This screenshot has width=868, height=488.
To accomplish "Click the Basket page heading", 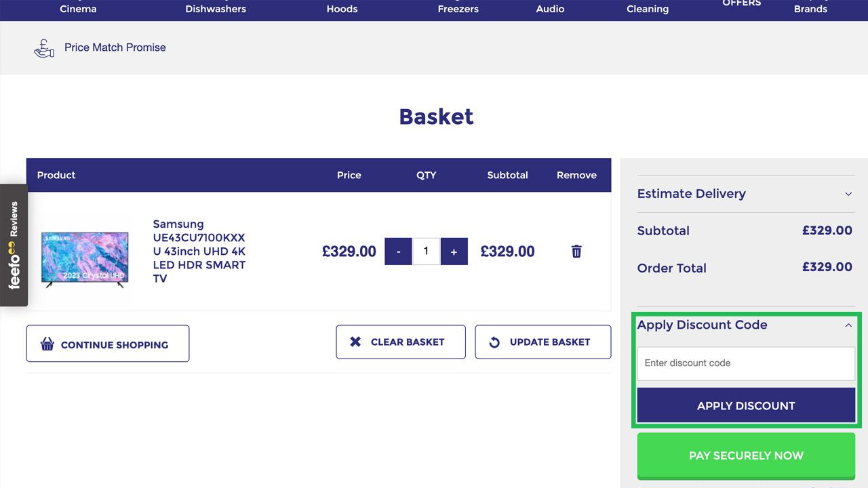I will coord(436,117).
